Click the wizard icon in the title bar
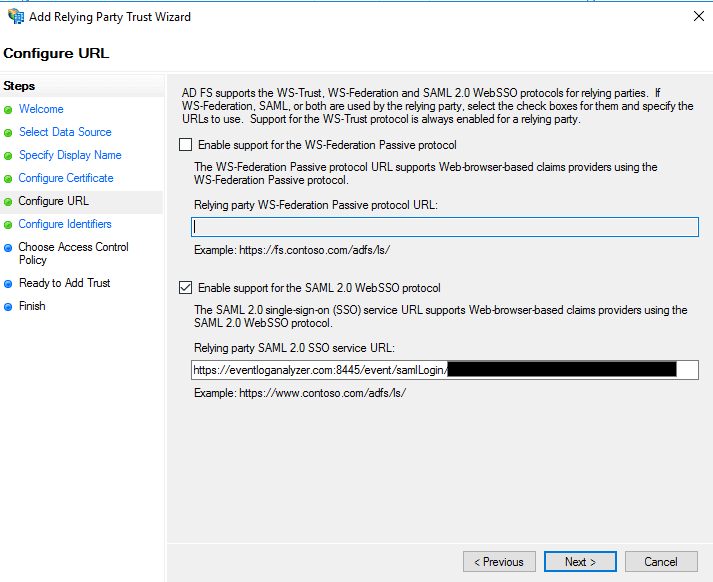Image resolution: width=713 pixels, height=582 pixels. 15,16
